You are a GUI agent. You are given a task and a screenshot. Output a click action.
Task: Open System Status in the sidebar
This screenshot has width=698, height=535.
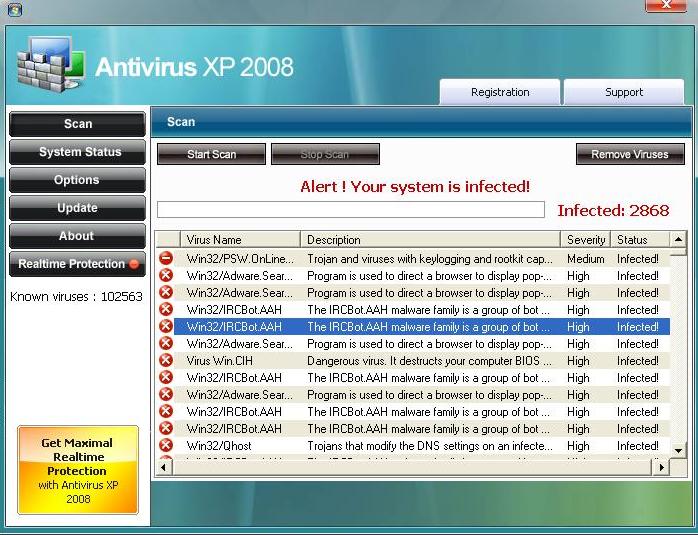[x=77, y=152]
